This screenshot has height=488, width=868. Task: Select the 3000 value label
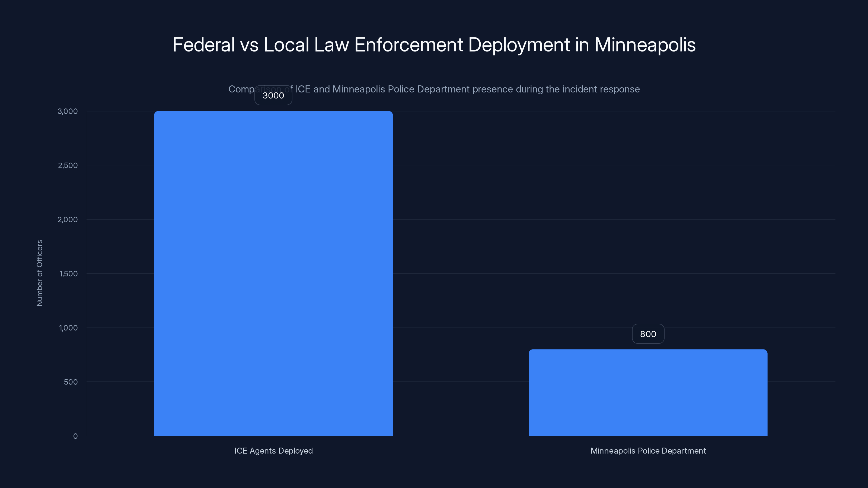(x=273, y=95)
